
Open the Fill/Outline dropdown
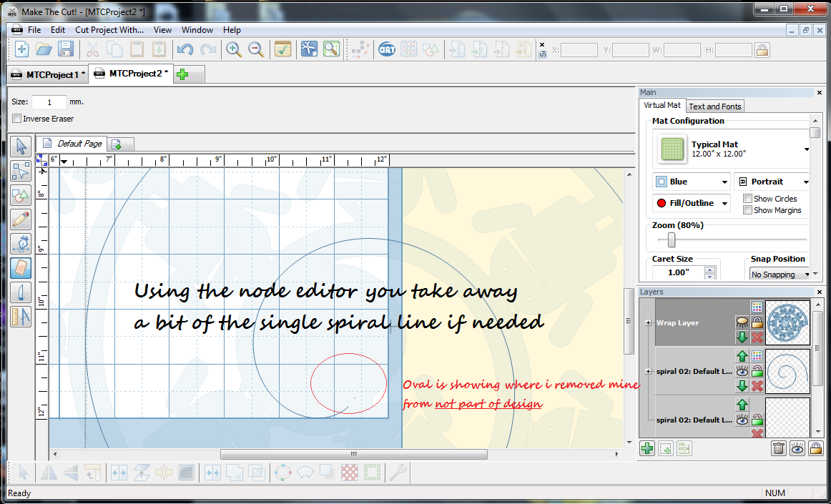point(691,203)
